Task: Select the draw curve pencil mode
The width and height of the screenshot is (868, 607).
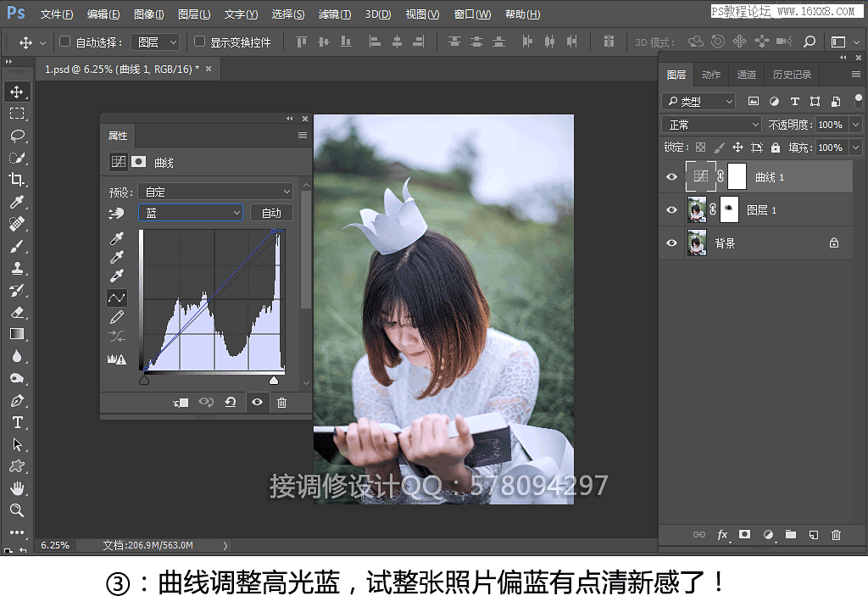Action: 117,317
